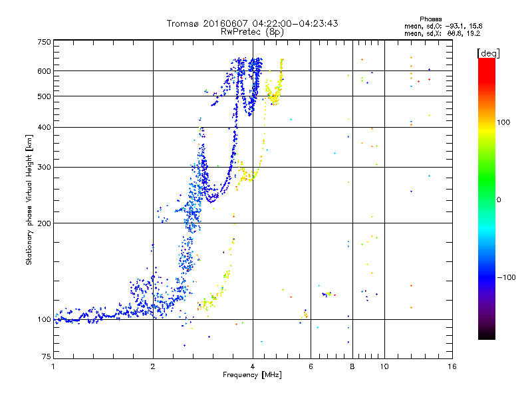Viewport: 532px width, 399px height.
Task: Click the subtitle 'RwPretec (8p)'
Action: pos(252,32)
